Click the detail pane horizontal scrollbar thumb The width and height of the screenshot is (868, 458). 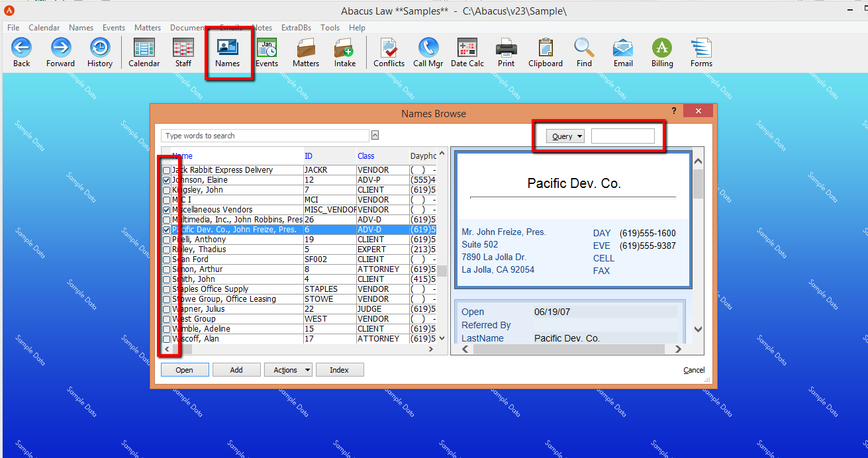569,349
